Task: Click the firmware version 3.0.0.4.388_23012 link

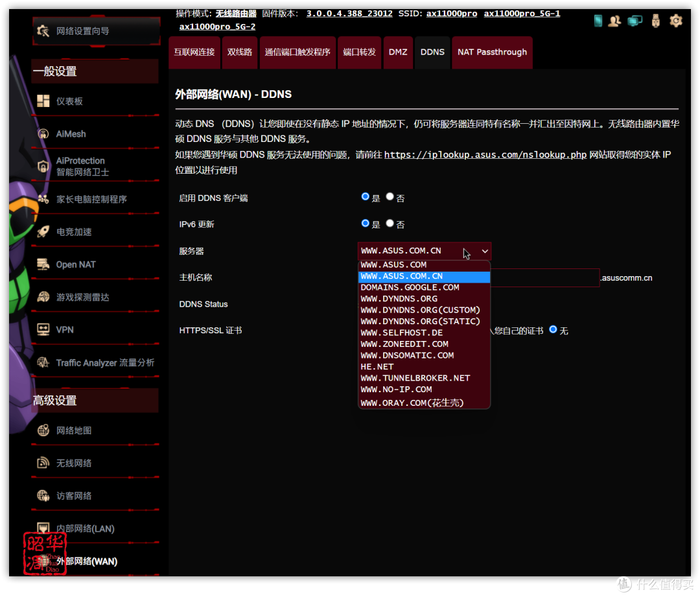Action: pos(349,14)
